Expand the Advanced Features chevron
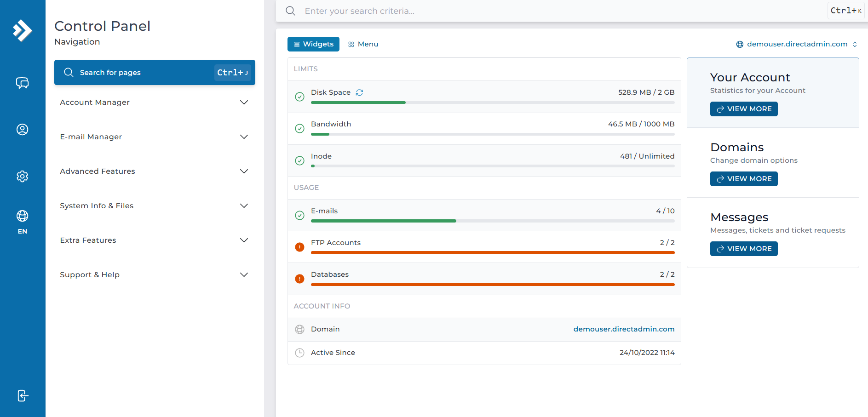Screen dimensions: 868x417 (244, 171)
